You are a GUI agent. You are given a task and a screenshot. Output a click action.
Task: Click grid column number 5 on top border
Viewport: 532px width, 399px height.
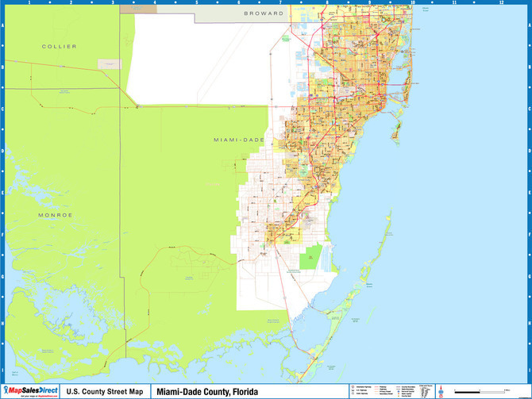[x=197, y=2]
